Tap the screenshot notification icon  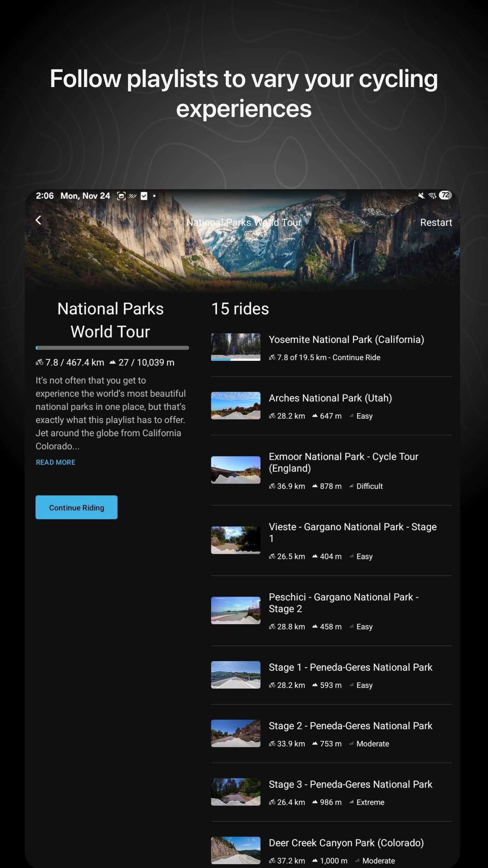tap(121, 196)
